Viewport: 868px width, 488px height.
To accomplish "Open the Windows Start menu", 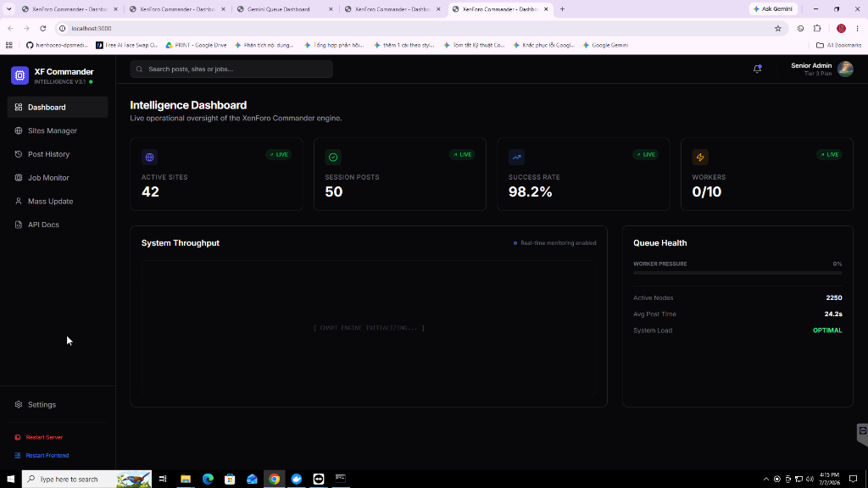I will pos(10,480).
